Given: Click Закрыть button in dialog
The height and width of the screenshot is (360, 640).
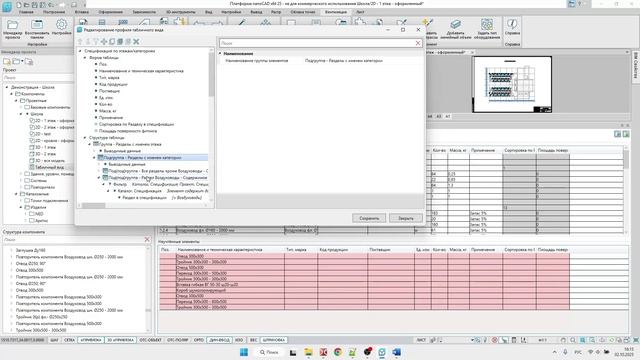Looking at the screenshot, I should [x=406, y=218].
